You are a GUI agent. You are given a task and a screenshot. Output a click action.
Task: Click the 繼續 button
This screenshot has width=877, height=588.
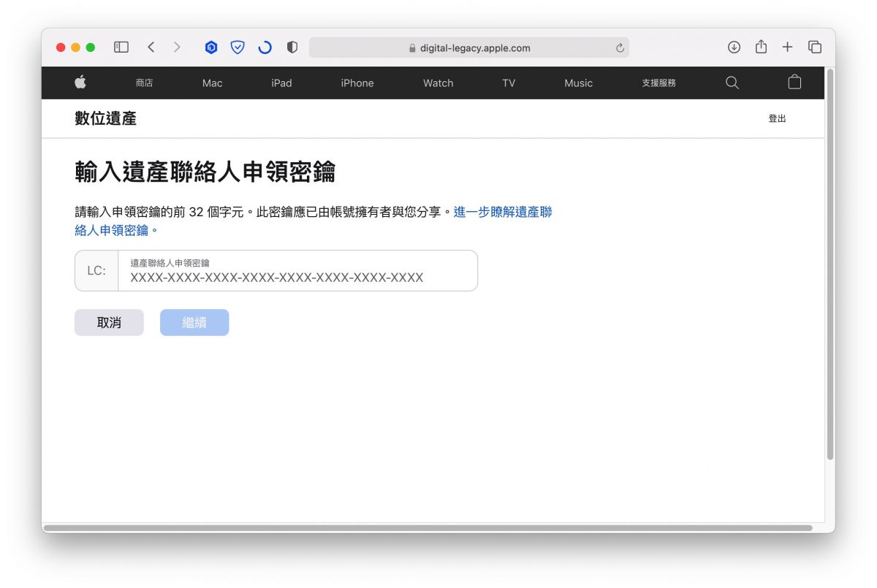pos(194,322)
